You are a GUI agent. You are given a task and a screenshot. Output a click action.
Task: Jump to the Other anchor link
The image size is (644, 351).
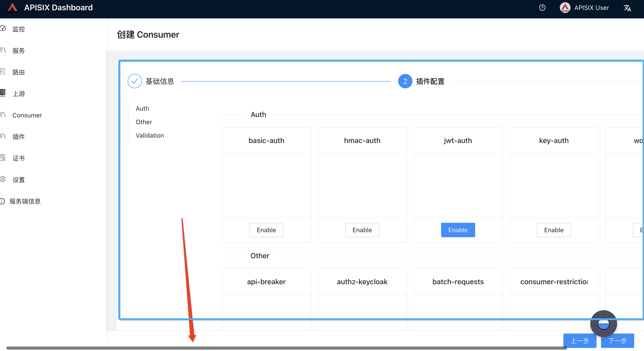point(144,122)
